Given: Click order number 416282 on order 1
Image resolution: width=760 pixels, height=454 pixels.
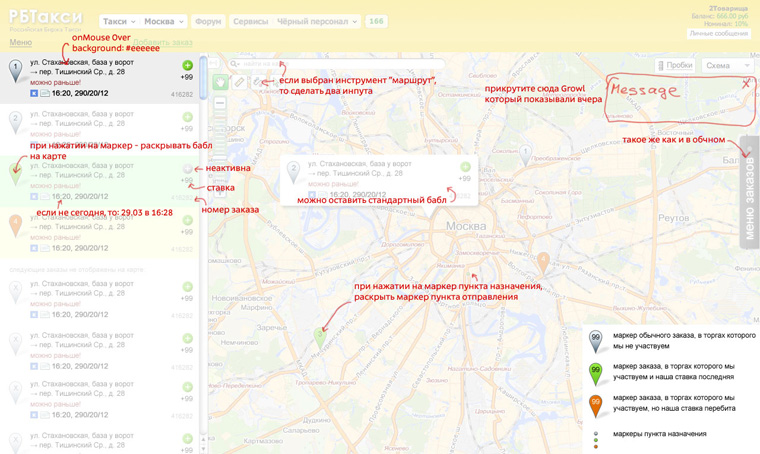Looking at the screenshot, I should tap(182, 94).
